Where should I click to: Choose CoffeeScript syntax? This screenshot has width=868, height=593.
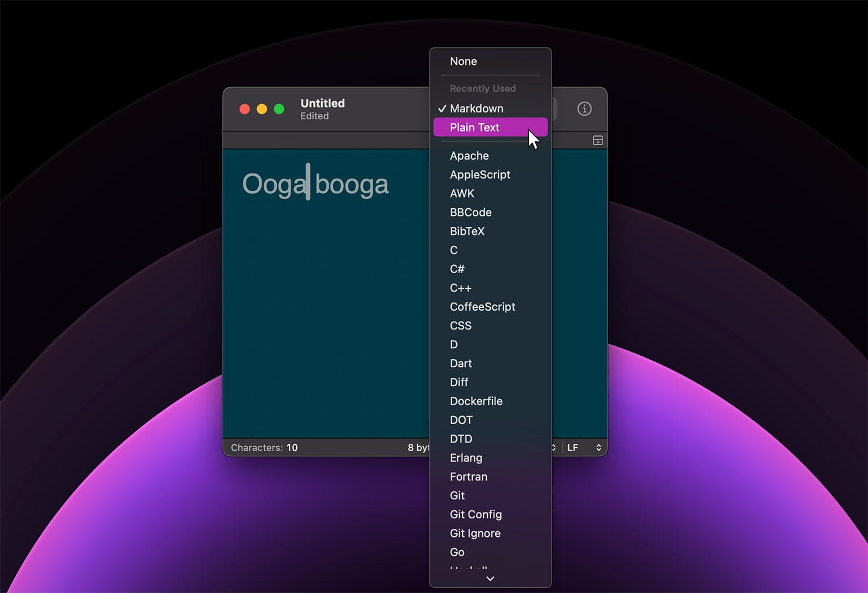pos(490,307)
